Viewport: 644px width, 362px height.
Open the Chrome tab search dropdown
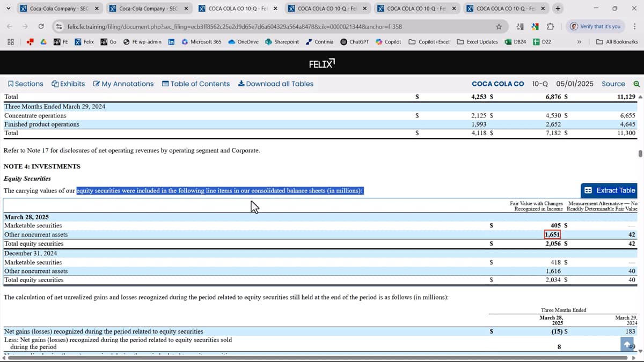coord(8,9)
